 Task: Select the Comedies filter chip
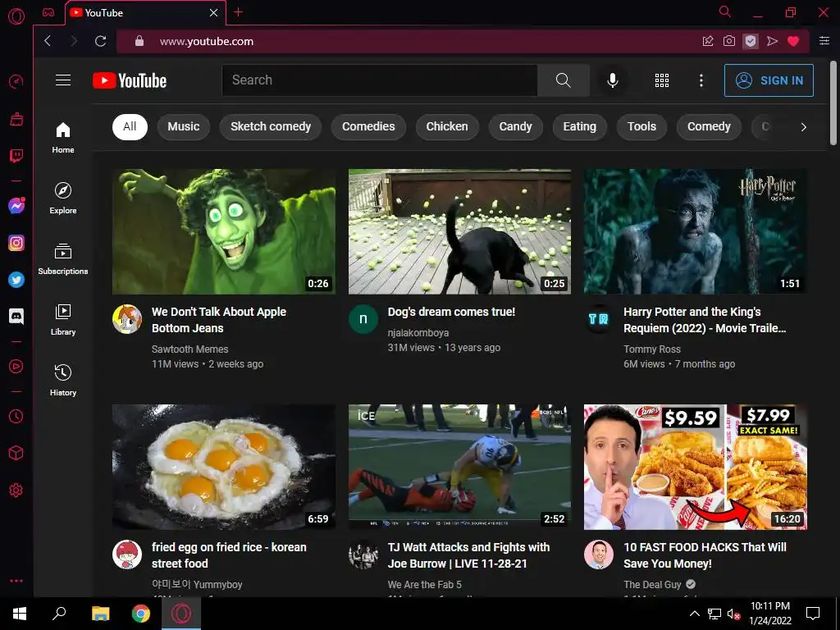click(x=368, y=127)
